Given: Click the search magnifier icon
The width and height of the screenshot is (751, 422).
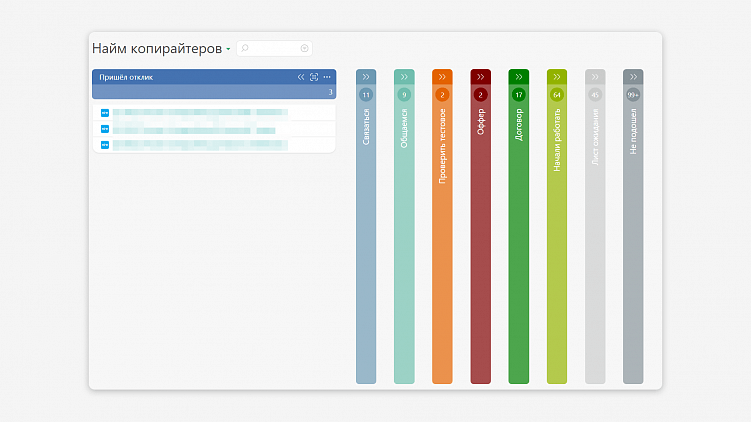Looking at the screenshot, I should [x=245, y=48].
